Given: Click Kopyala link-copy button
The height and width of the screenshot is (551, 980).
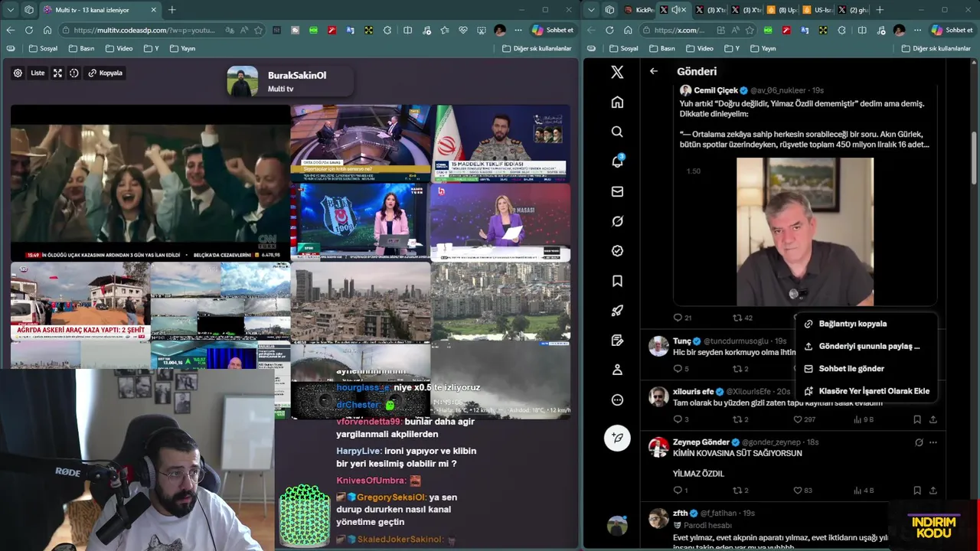Looking at the screenshot, I should 106,73.
